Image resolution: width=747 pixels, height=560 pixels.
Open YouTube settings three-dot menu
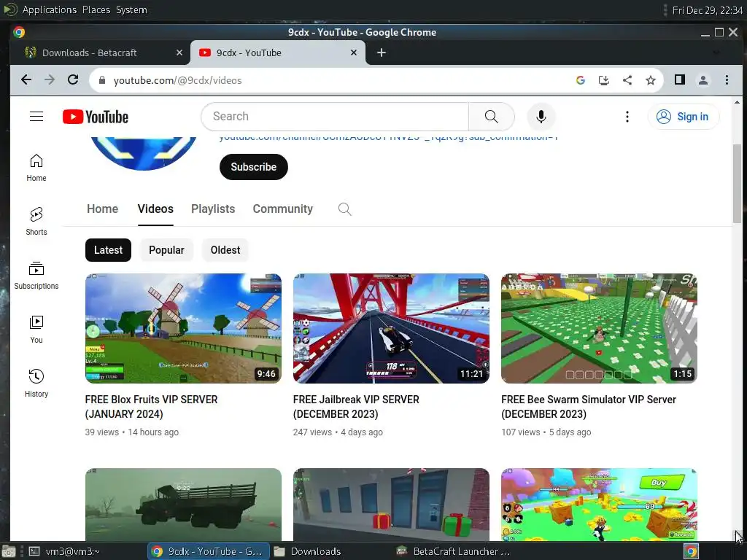pyautogui.click(x=627, y=117)
